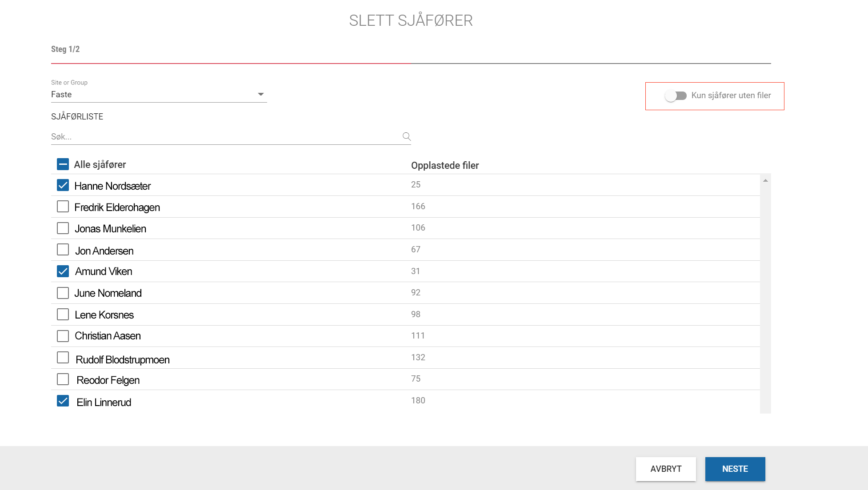This screenshot has width=868, height=490.
Task: Click the search magnifier icon
Action: coord(406,136)
